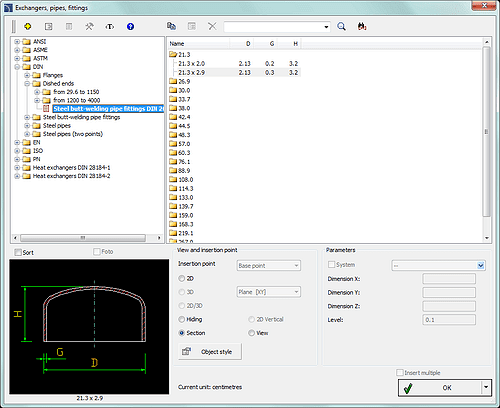Select the Hiding radio option

click(x=182, y=319)
